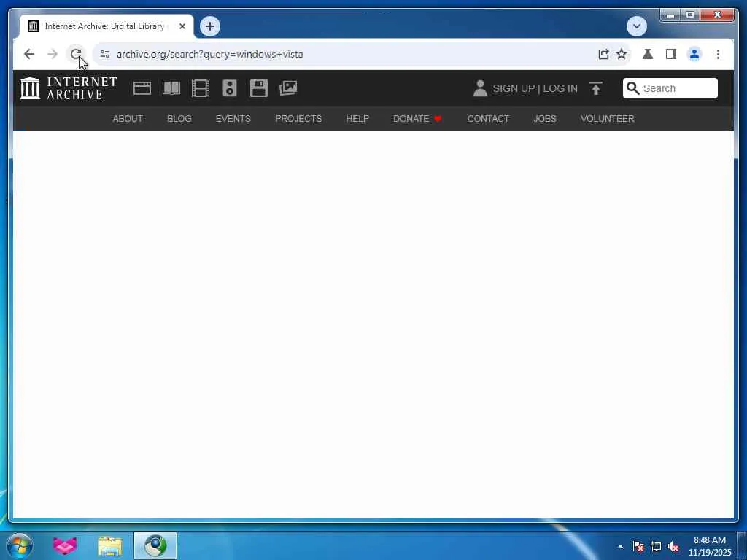This screenshot has height=560, width=747.
Task: Toggle the browser side panel
Action: pyautogui.click(x=671, y=54)
